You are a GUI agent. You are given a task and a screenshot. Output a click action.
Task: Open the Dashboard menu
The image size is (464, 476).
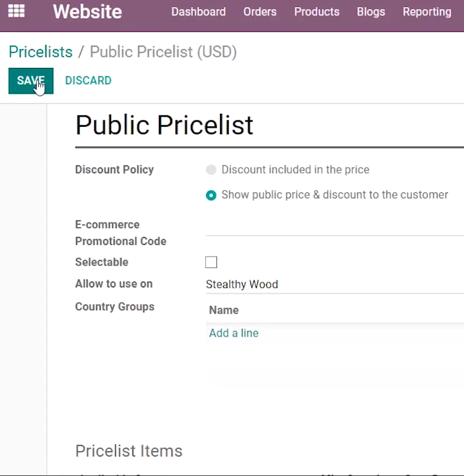click(x=198, y=12)
